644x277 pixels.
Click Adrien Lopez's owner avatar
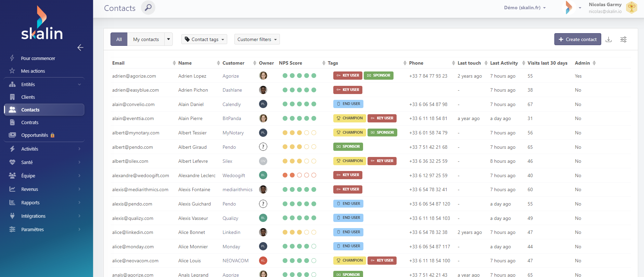click(x=263, y=76)
